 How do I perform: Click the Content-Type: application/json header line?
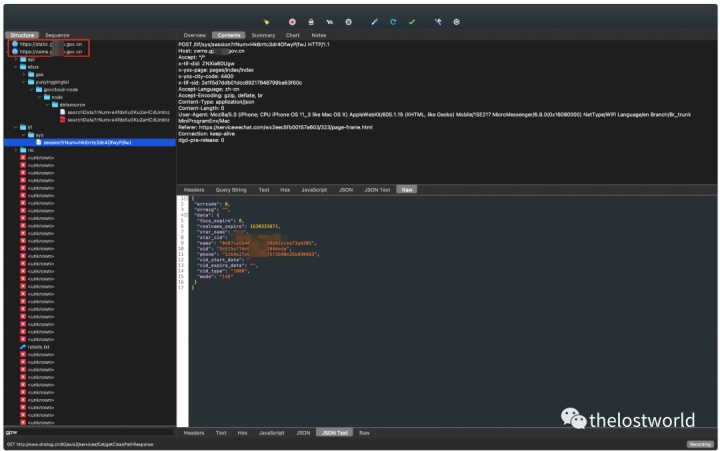click(216, 102)
